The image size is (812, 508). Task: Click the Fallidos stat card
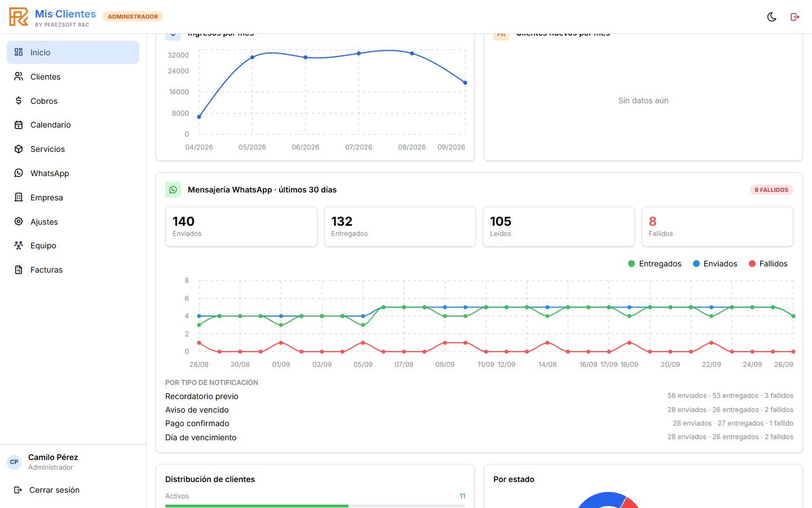[717, 226]
